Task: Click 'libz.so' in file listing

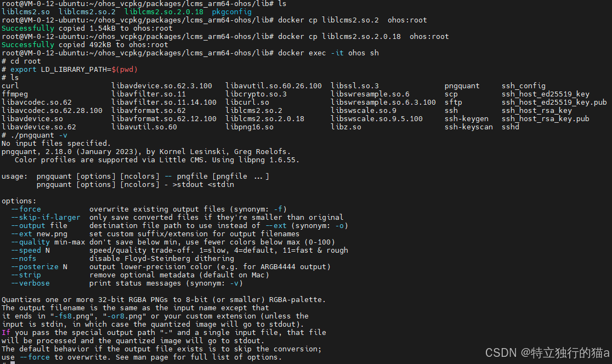Action: [346, 127]
